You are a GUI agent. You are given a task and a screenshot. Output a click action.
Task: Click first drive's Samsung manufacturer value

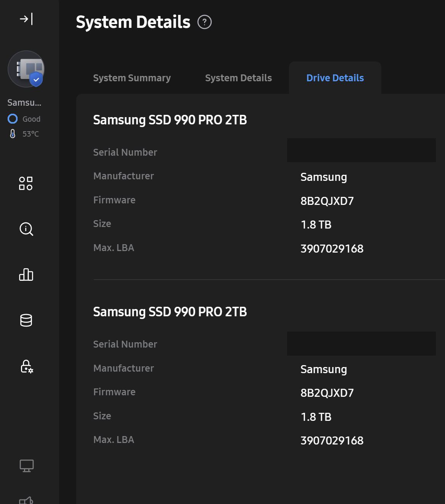[324, 177]
